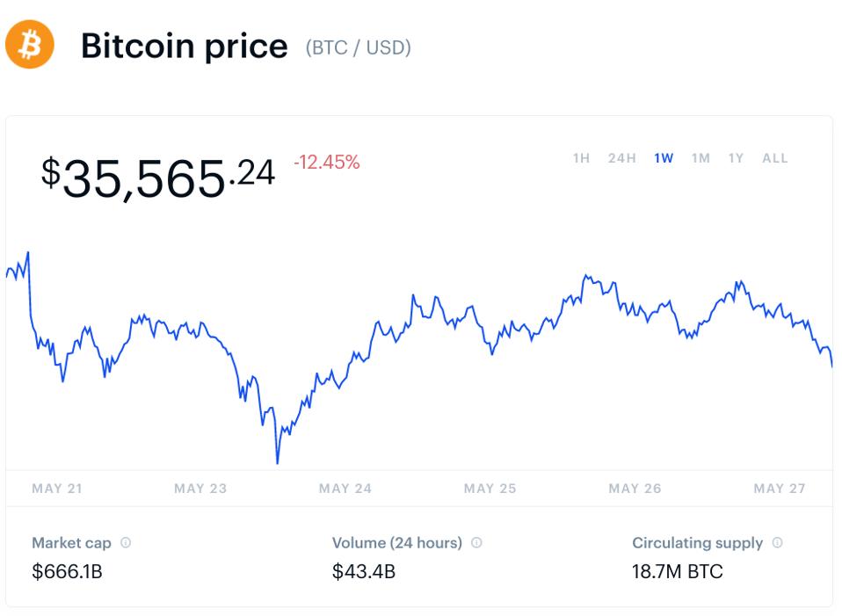The width and height of the screenshot is (842, 616).
Task: Click the MAY 26 date marker
Action: pos(635,489)
